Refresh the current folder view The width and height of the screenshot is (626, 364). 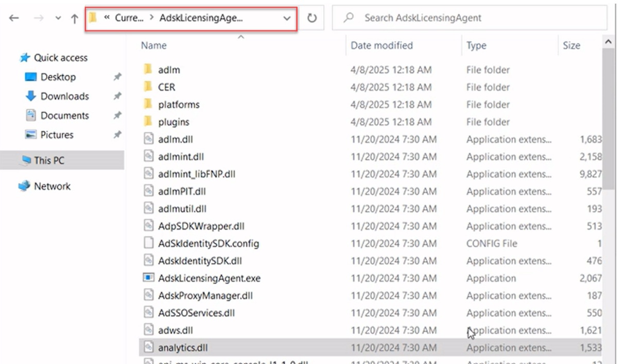[x=311, y=18]
